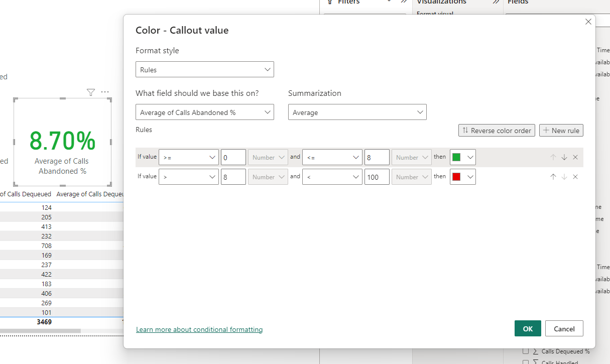This screenshot has height=364, width=610.
Task: Open the green color picker for first rule
Action: tap(463, 157)
